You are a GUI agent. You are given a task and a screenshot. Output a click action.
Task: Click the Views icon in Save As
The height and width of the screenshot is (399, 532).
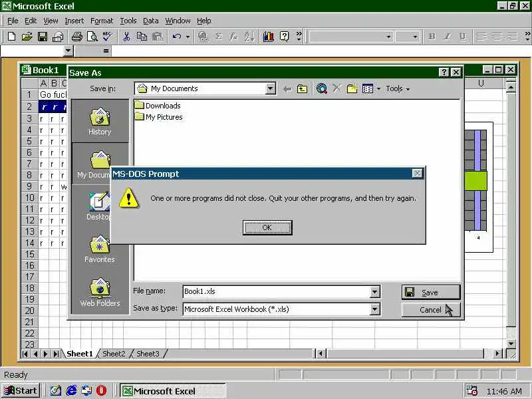click(x=368, y=89)
